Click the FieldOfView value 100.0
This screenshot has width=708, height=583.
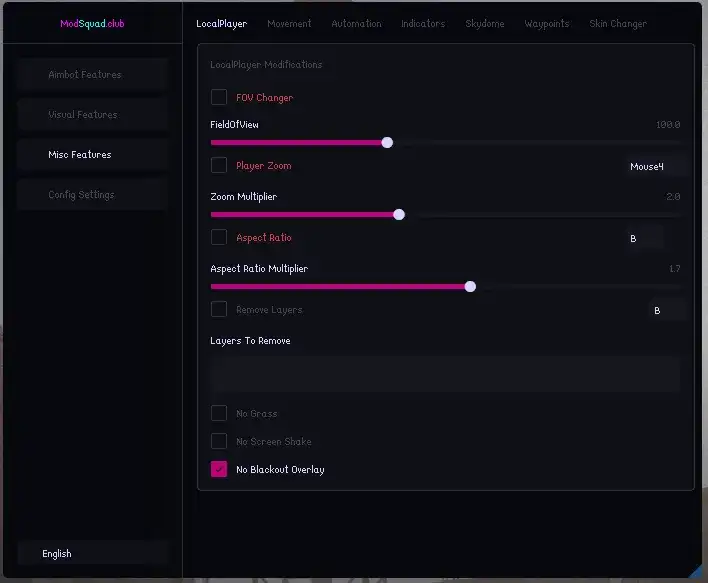(x=668, y=125)
